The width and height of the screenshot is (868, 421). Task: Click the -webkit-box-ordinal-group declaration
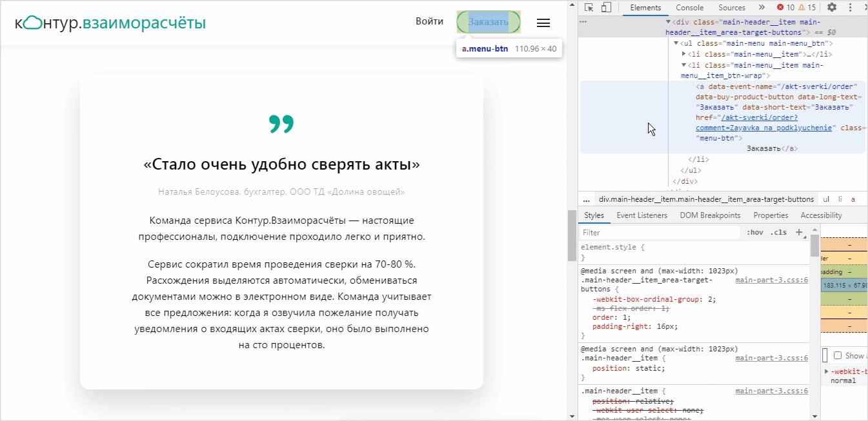(654, 299)
